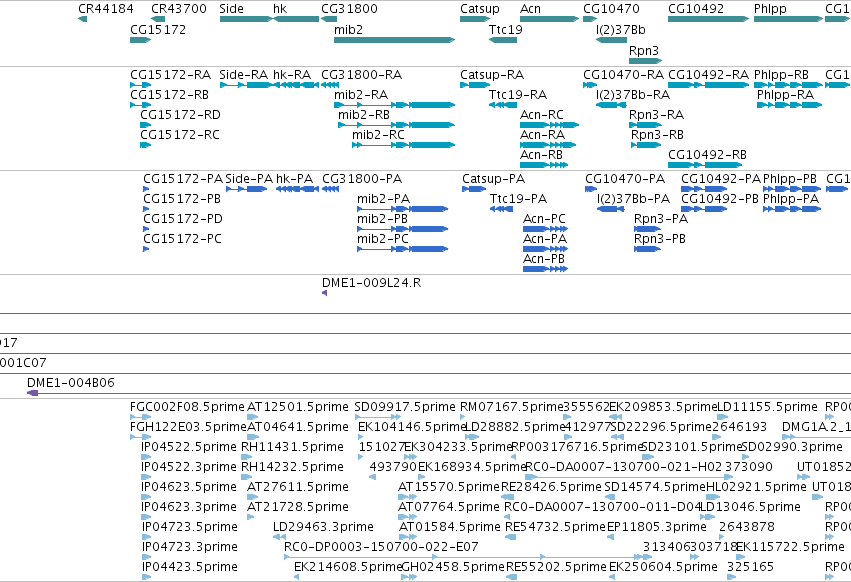
Task: Select the FGC002F08.5prime EST glyph
Action: 141,417
